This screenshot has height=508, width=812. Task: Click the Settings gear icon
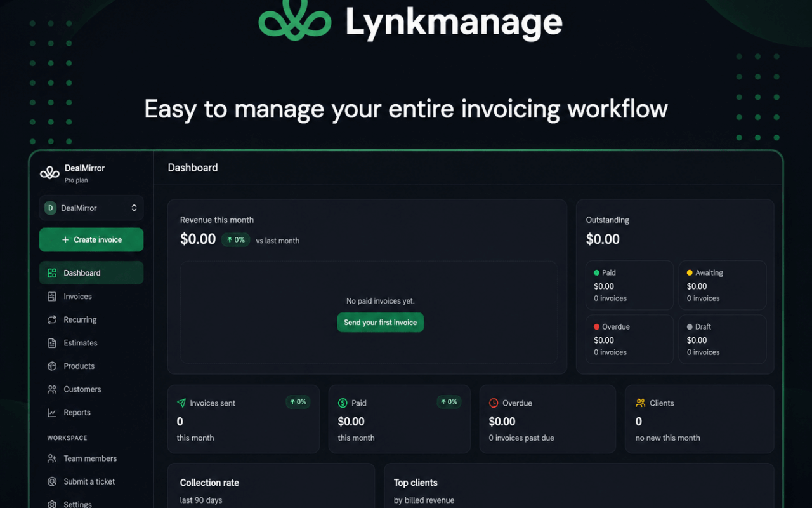(x=52, y=504)
